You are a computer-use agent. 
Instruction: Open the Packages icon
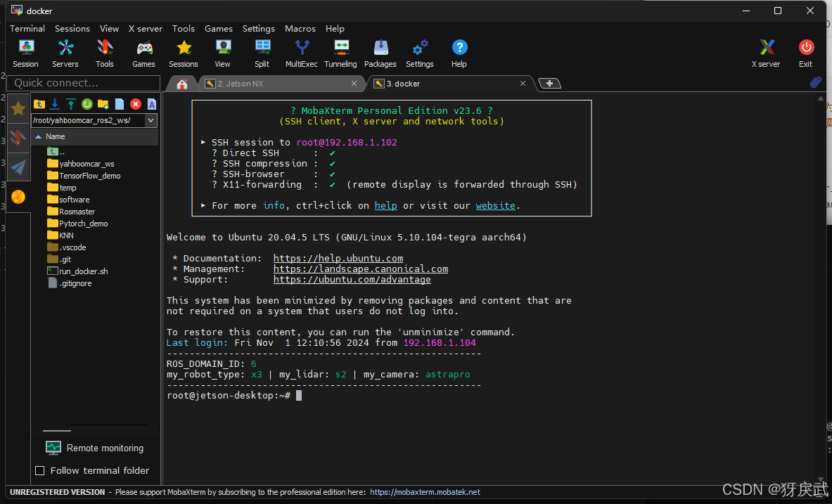coord(380,53)
